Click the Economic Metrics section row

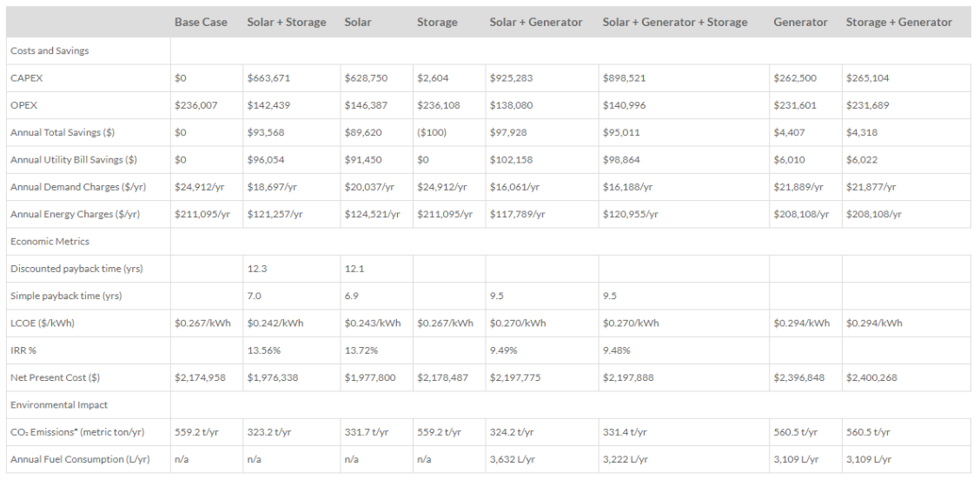489,242
